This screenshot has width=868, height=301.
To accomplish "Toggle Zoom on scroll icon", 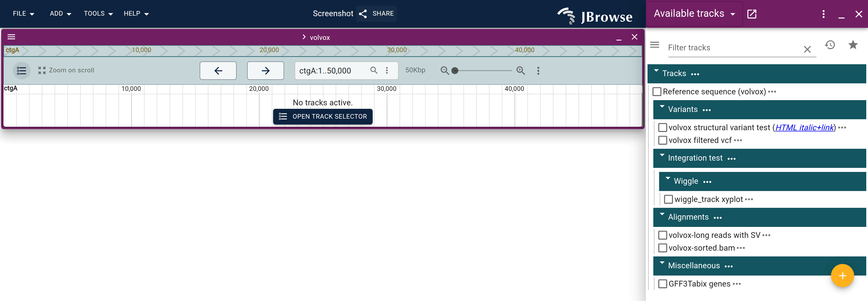I will [x=42, y=70].
